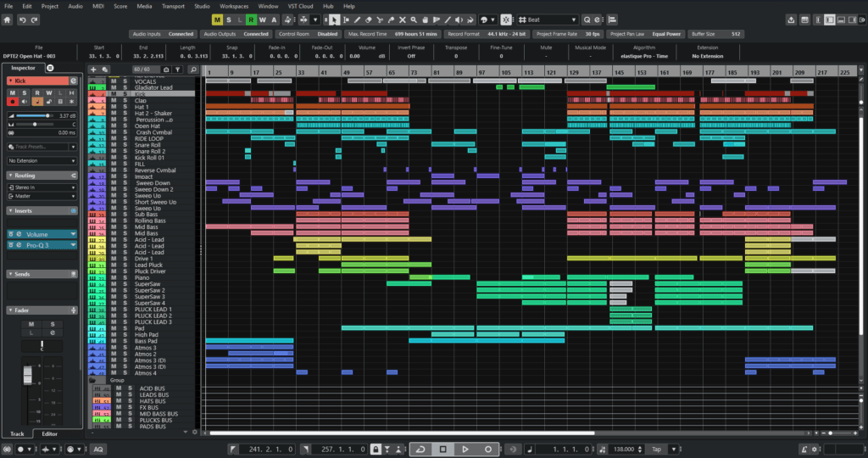The image size is (868, 458).
Task: Click Freeze Channel snowflake in Inspector
Action: (x=71, y=102)
